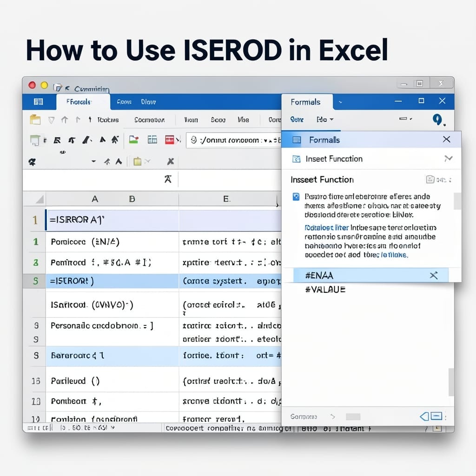Click the formula bar input area
Image resolution: width=476 pixels, height=476 pixels.
click(x=230, y=179)
